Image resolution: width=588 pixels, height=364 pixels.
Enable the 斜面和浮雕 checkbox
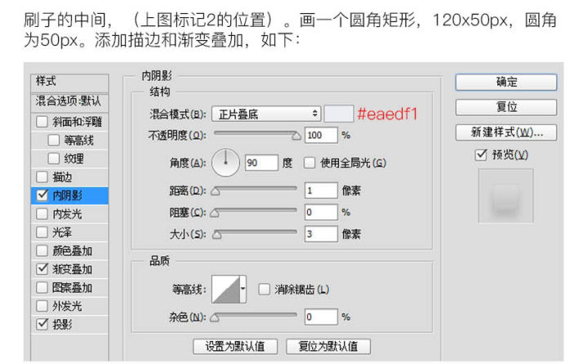[x=42, y=122]
